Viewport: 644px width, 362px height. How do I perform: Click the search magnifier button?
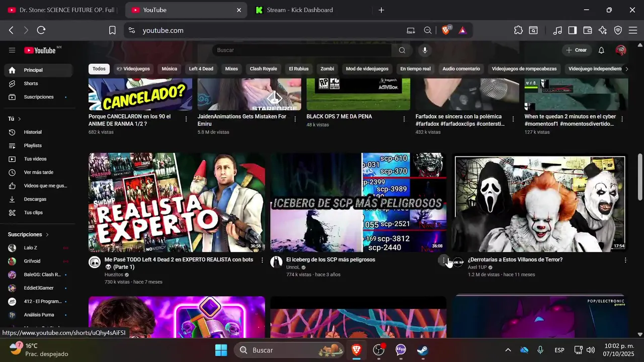pyautogui.click(x=402, y=50)
